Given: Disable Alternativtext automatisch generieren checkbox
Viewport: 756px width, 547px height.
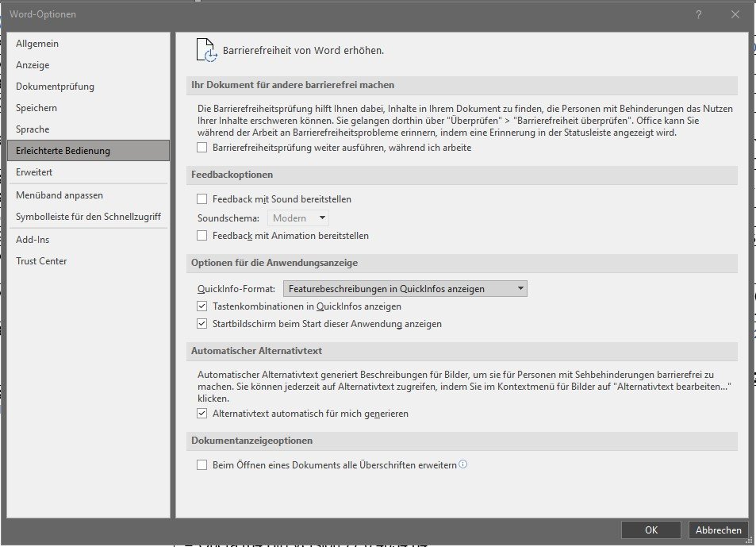Looking at the screenshot, I should coord(202,414).
